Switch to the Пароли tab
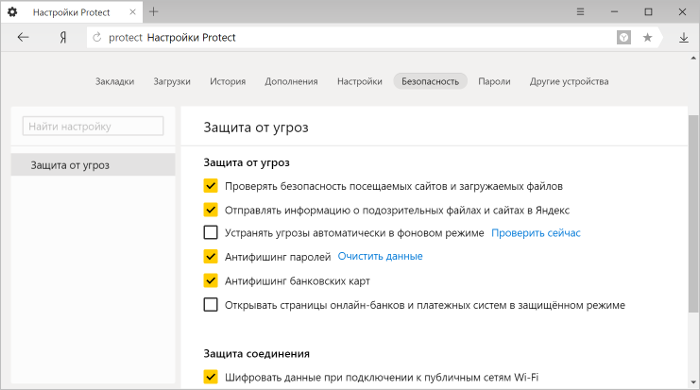The height and width of the screenshot is (390, 700). pyautogui.click(x=494, y=81)
